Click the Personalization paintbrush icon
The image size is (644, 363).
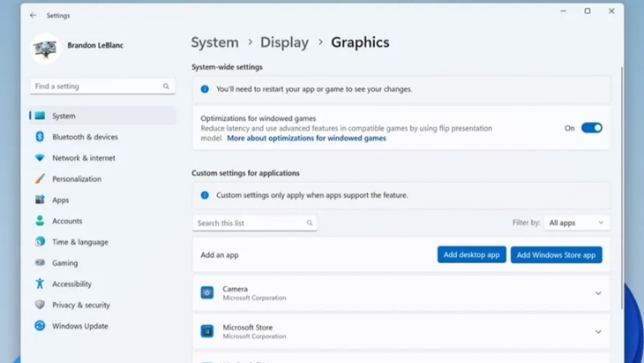40,178
